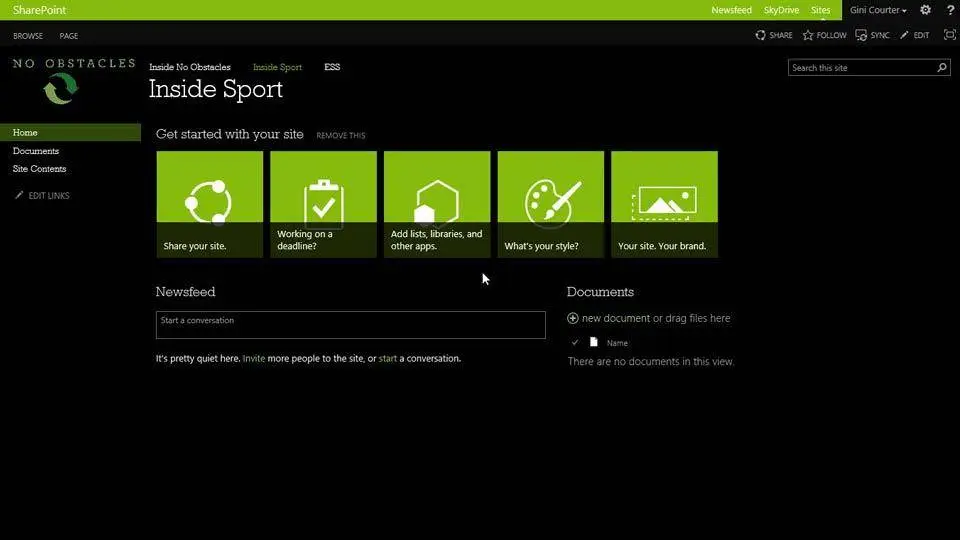Screen dimensions: 960x540
Task: Click REMOVE THIS link
Action: pos(341,135)
